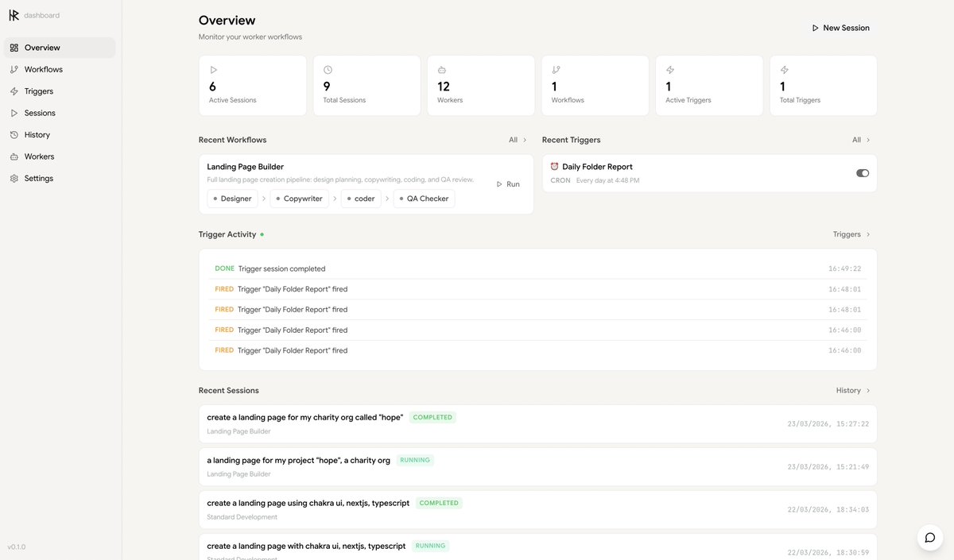Image resolution: width=954 pixels, height=560 pixels.
Task: Select the Designer step chip
Action: [232, 199]
